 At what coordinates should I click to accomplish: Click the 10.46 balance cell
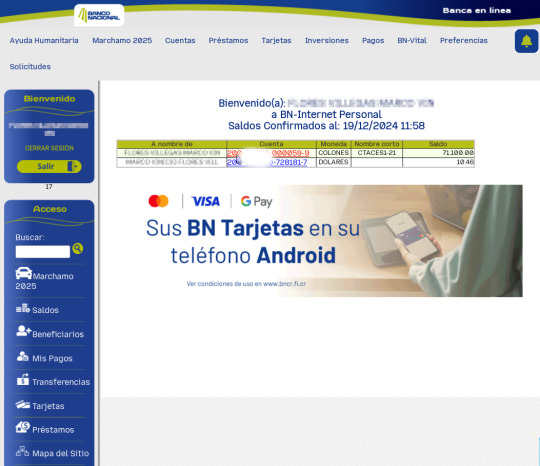point(438,162)
